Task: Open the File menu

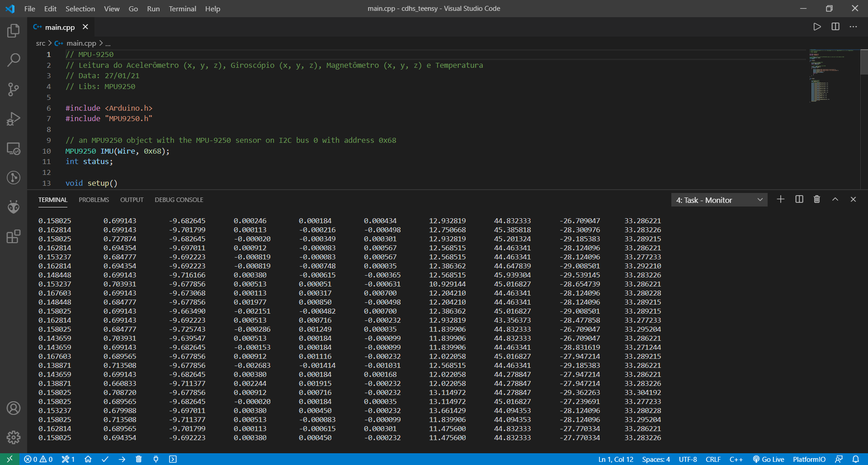Action: (x=30, y=9)
